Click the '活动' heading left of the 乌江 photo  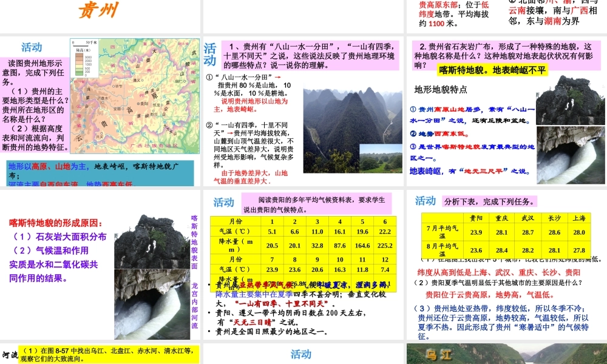pyautogui.click(x=301, y=354)
